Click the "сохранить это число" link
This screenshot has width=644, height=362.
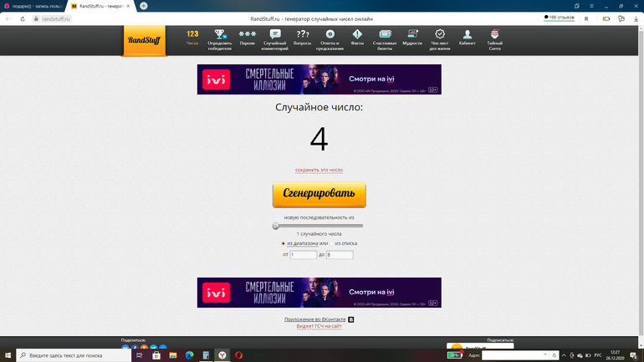tap(319, 170)
